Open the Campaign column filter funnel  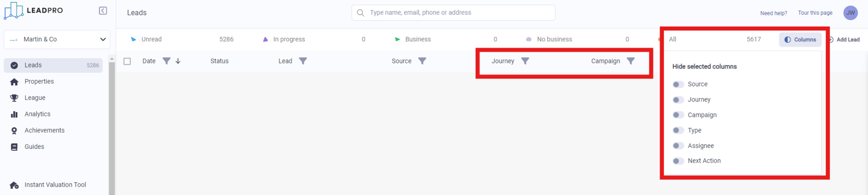pyautogui.click(x=631, y=61)
